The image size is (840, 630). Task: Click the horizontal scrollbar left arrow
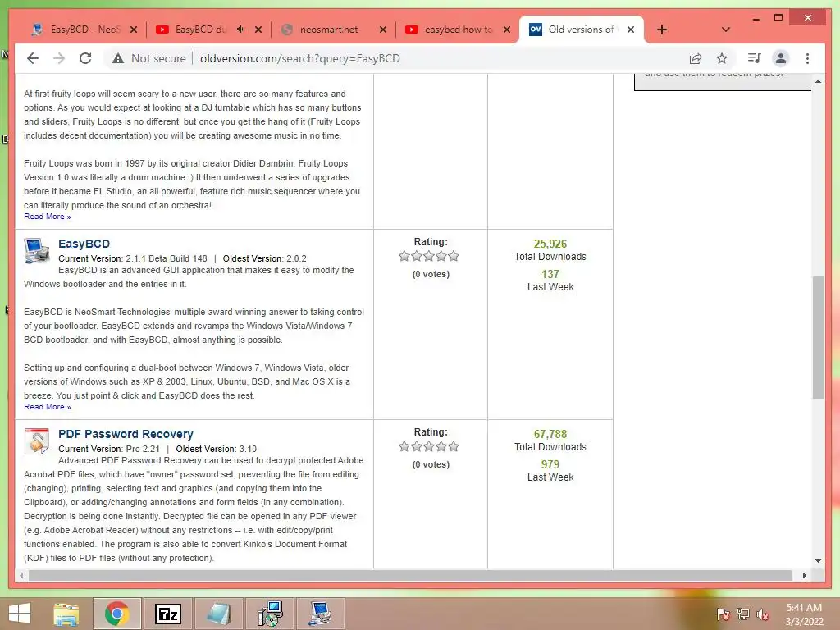click(21, 575)
